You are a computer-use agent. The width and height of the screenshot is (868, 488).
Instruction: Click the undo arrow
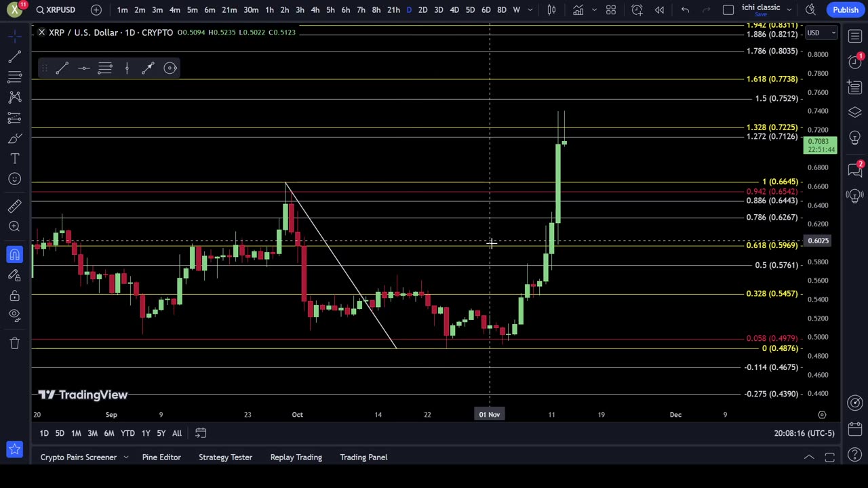685,9
